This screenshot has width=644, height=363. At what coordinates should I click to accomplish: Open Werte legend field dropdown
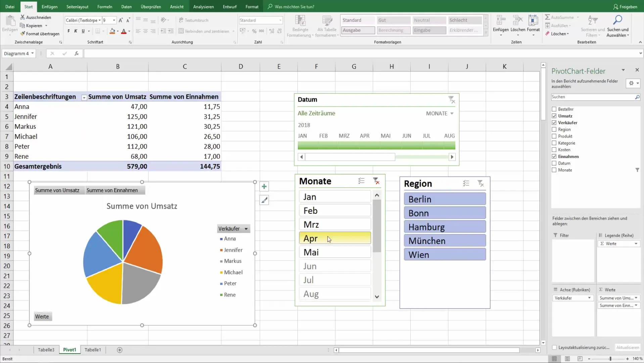point(636,244)
